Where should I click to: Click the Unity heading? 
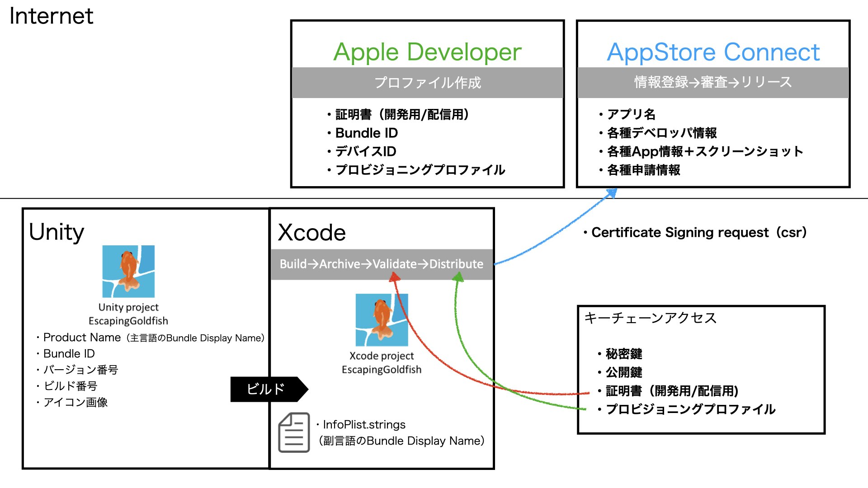click(x=57, y=232)
